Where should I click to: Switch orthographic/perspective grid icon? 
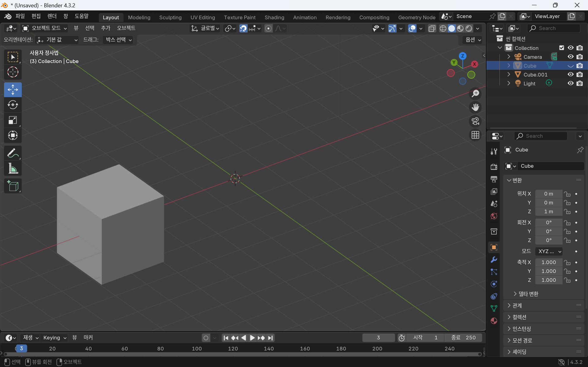475,135
